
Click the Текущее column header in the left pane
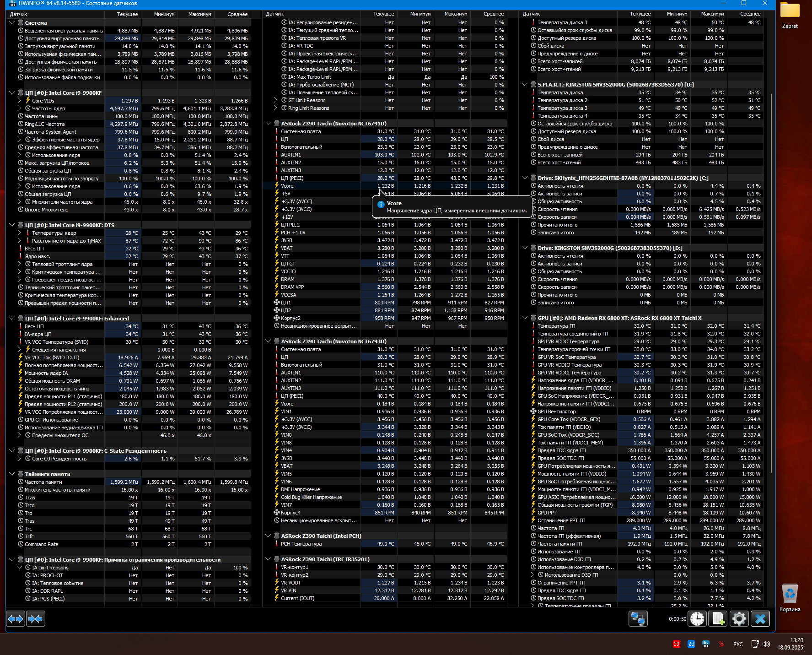(x=123, y=14)
